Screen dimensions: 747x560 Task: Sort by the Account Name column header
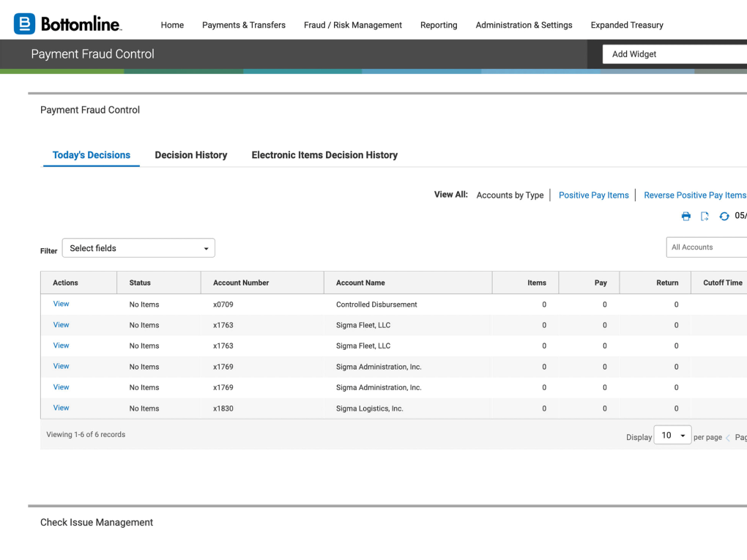pyautogui.click(x=360, y=283)
